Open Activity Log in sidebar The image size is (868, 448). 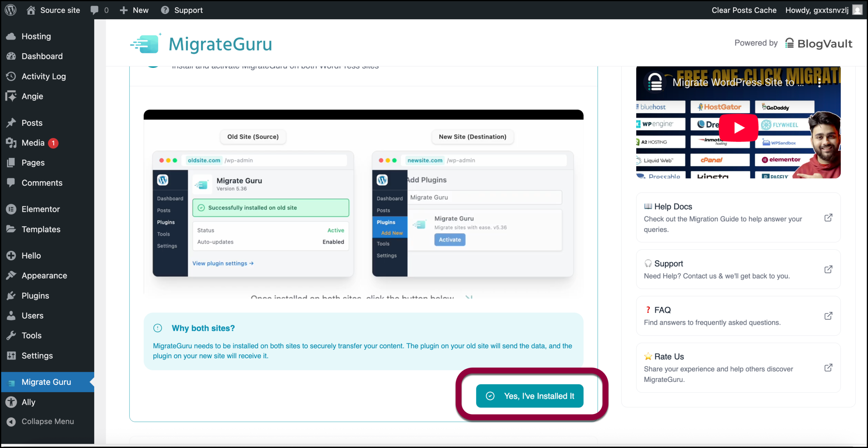click(43, 76)
